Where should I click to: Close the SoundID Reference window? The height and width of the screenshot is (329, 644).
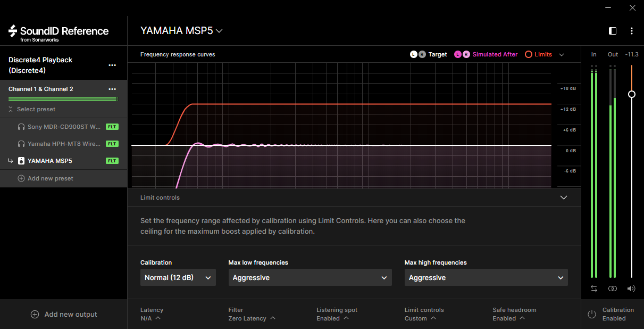click(632, 8)
